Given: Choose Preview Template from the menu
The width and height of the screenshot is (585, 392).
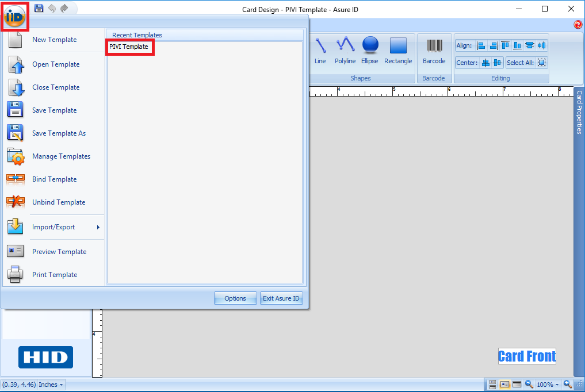Looking at the screenshot, I should click(x=55, y=252).
